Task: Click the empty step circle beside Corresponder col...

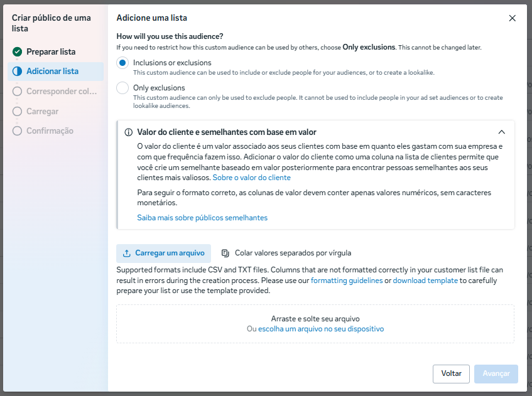Action: coord(17,92)
